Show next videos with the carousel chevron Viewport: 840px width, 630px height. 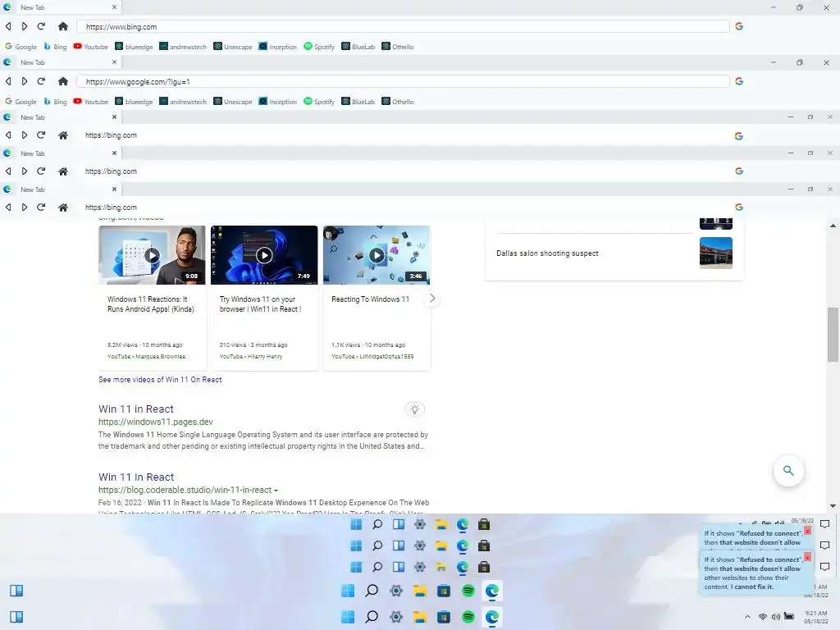(x=432, y=299)
